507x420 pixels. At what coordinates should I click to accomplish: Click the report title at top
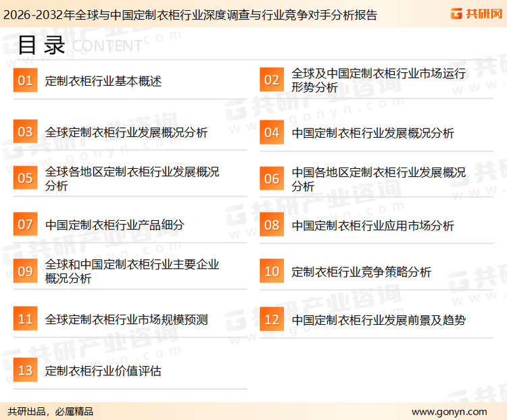[189, 14]
